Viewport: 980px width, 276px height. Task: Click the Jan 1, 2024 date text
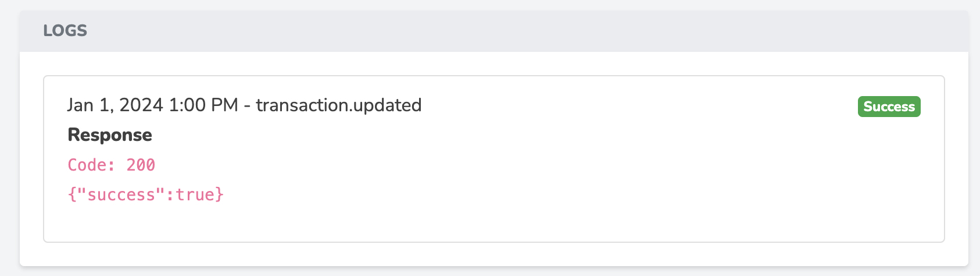click(x=115, y=105)
